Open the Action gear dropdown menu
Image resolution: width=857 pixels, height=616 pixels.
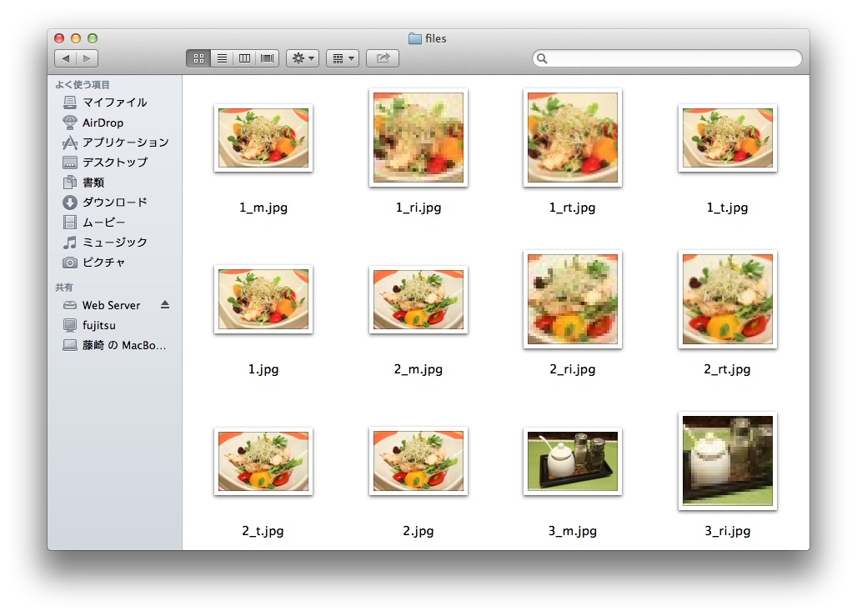click(x=302, y=58)
